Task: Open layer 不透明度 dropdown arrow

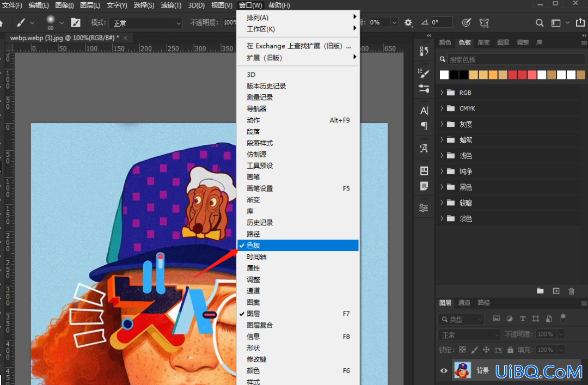Action: point(561,334)
